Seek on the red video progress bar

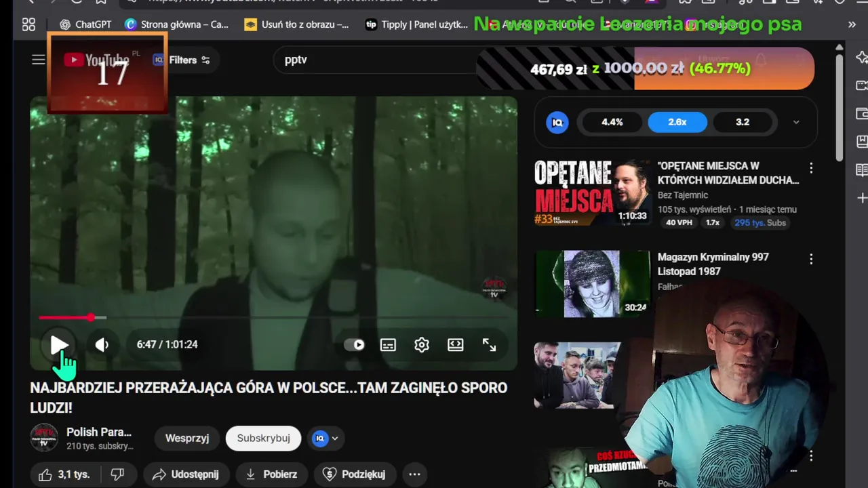coord(273,317)
